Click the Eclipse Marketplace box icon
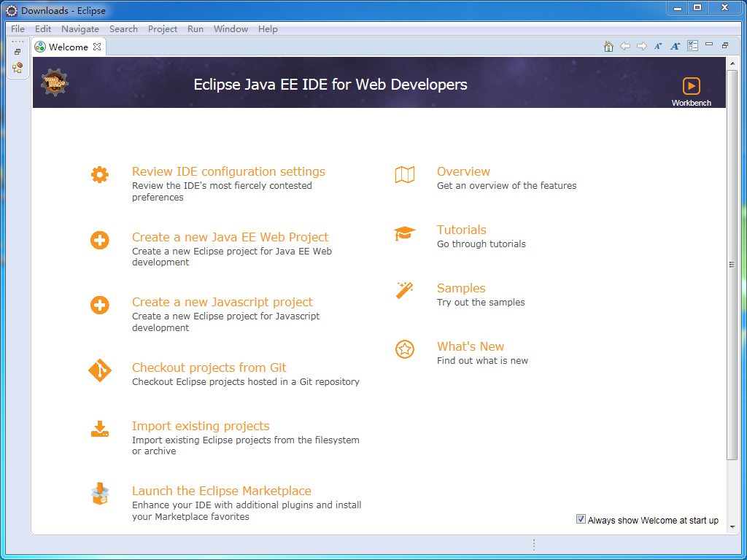The height and width of the screenshot is (560, 747). click(x=100, y=494)
